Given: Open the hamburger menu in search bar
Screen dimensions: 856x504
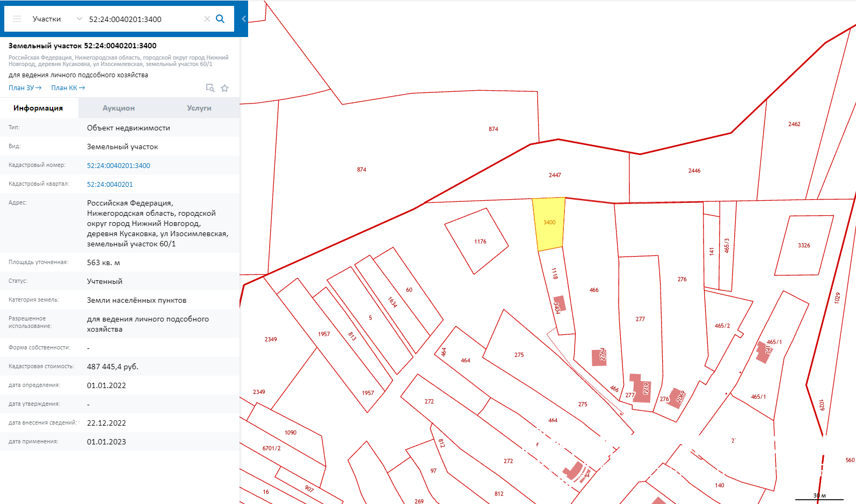Looking at the screenshot, I should click(17, 19).
